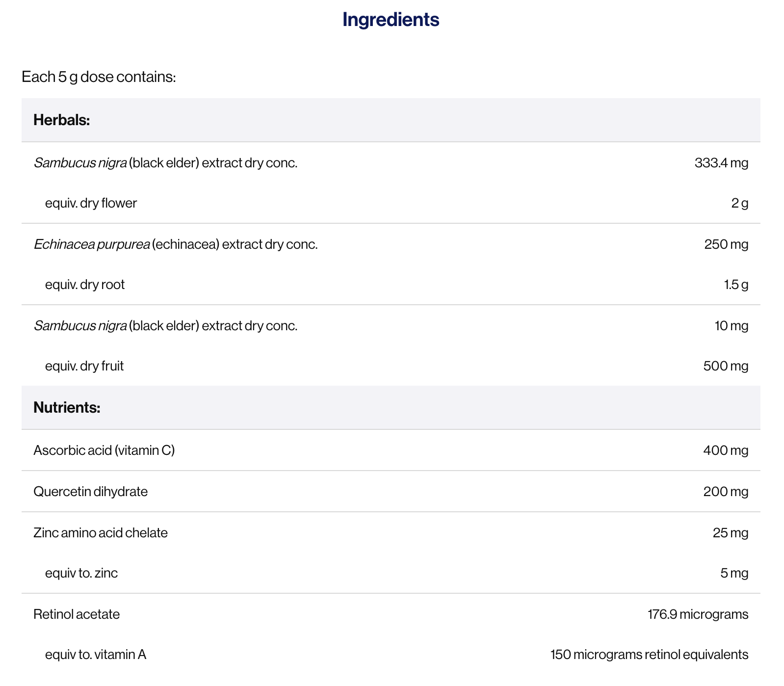Screen dimensions: 784x686
Task: Click the 250 mg echinacea amount
Action: pos(726,244)
